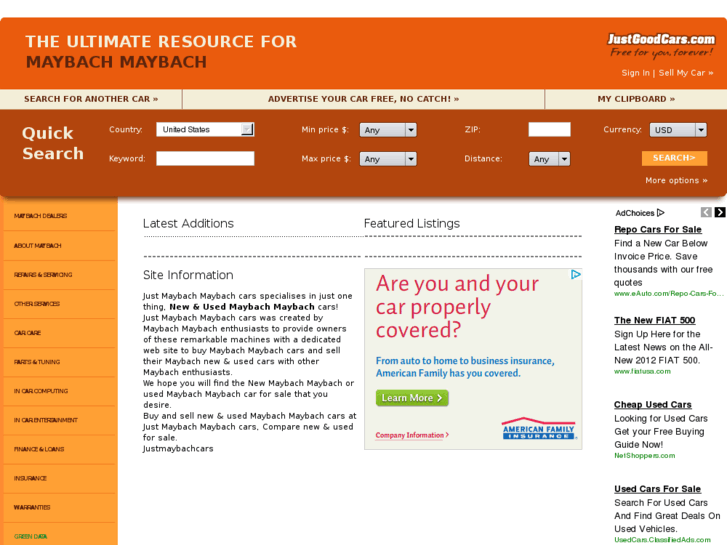Click the JustGoodCars.com logo
The image size is (727, 545).
[x=661, y=45]
